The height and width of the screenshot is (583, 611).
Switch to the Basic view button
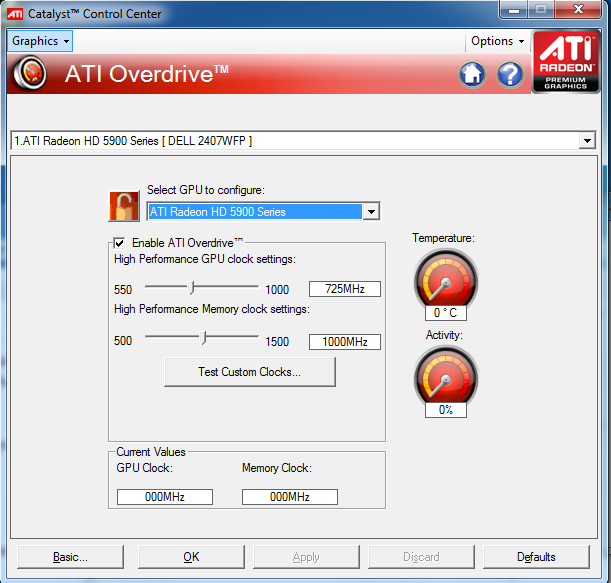point(71,557)
